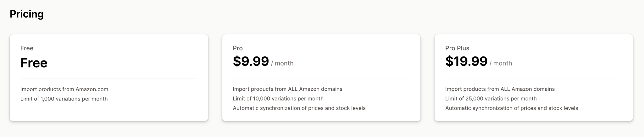Click 'Import products from Amazon.com' feature

[x=64, y=89]
